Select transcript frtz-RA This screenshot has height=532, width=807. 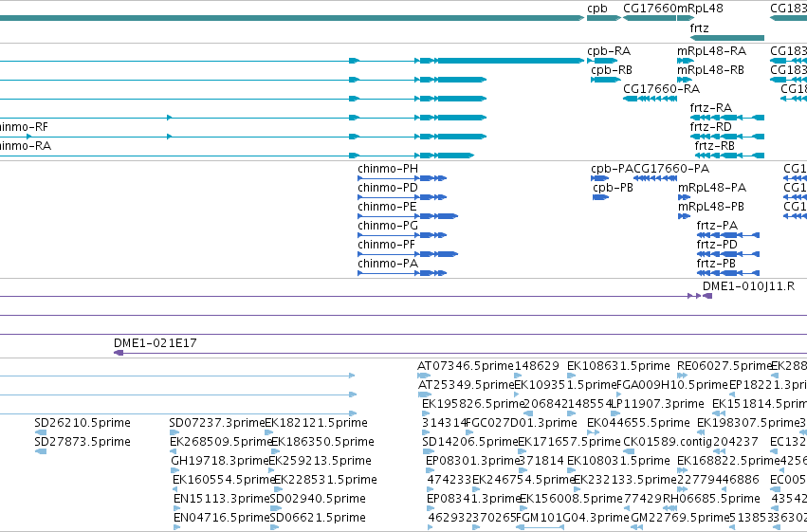727,118
